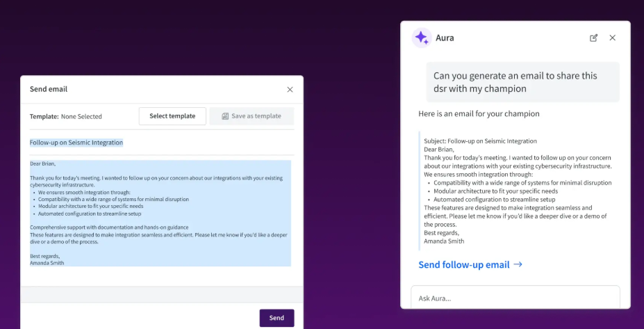Click Subject: Follow-up on Seismic Integration in Aura

pyautogui.click(x=481, y=141)
